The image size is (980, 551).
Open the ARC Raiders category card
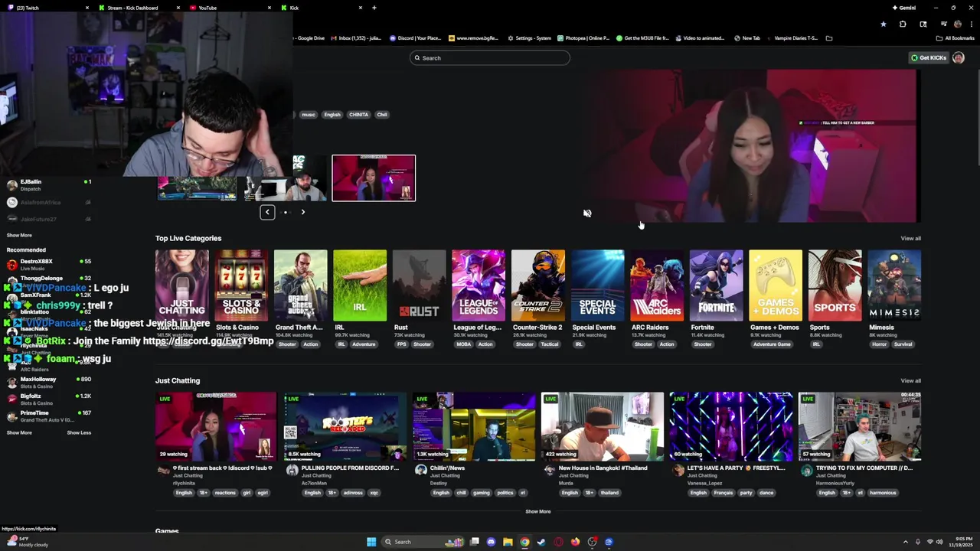pyautogui.click(x=657, y=285)
